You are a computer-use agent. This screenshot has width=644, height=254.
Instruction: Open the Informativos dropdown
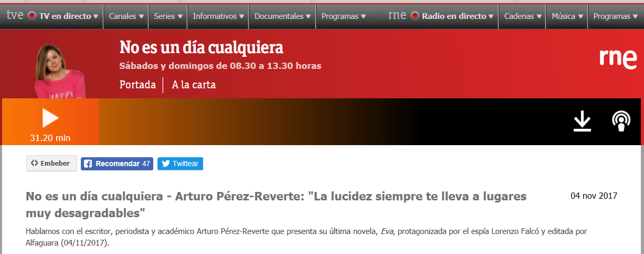tap(218, 16)
